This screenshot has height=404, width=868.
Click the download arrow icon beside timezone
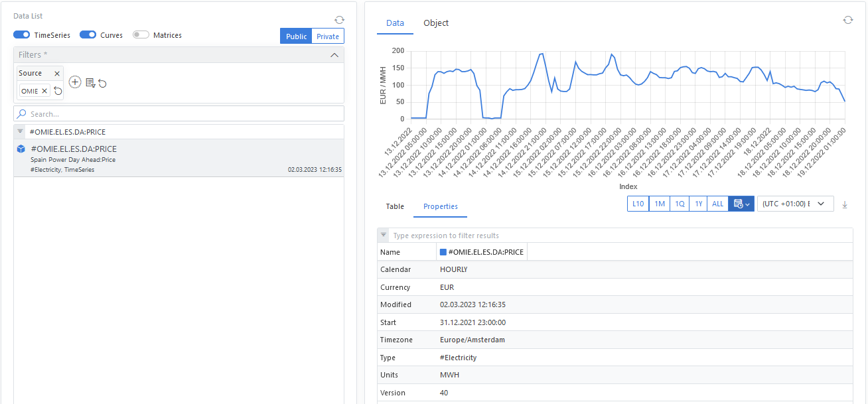tap(845, 204)
